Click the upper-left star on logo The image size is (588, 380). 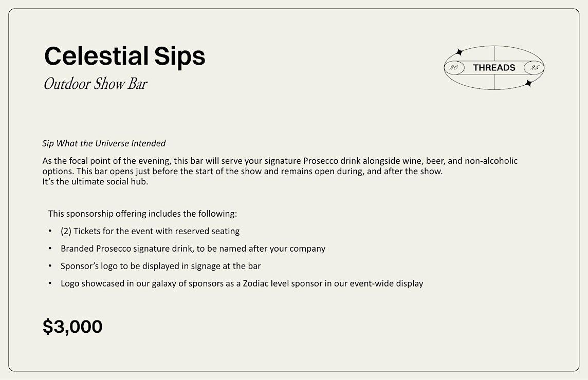pyautogui.click(x=458, y=52)
